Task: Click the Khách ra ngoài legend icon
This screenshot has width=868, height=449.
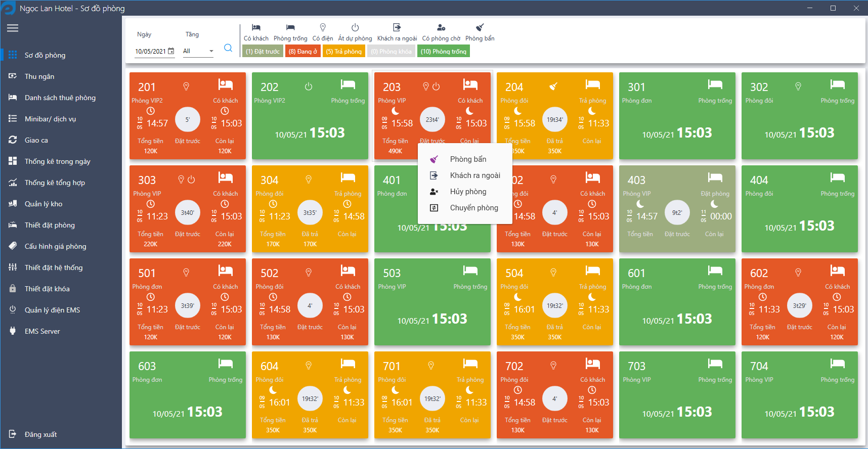Action: coord(397,27)
